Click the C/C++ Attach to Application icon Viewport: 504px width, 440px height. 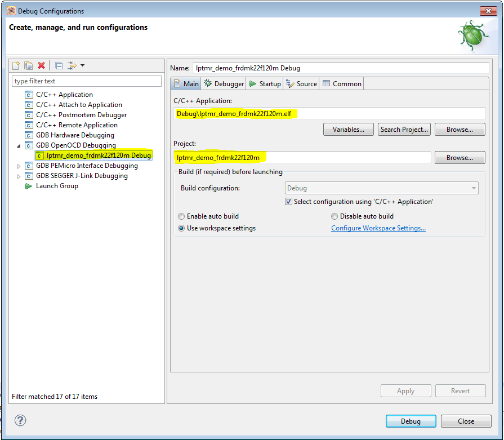pos(29,105)
